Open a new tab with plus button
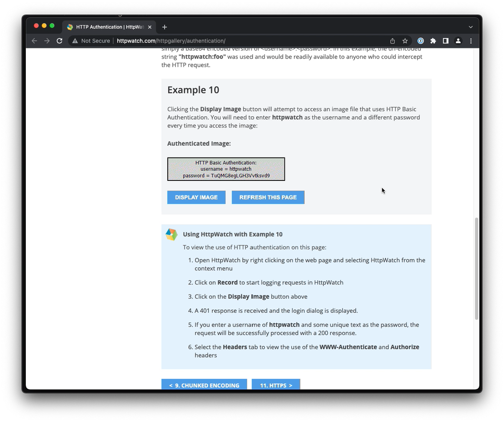 click(165, 27)
